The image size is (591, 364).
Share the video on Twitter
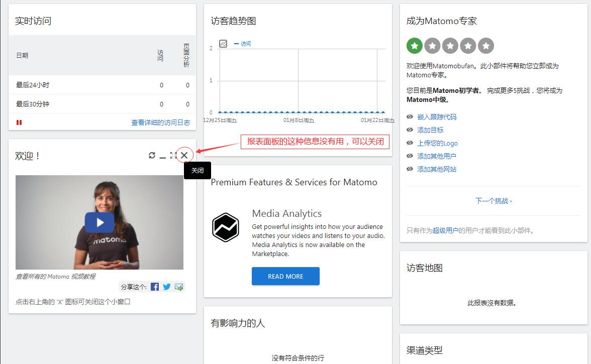coord(167,287)
